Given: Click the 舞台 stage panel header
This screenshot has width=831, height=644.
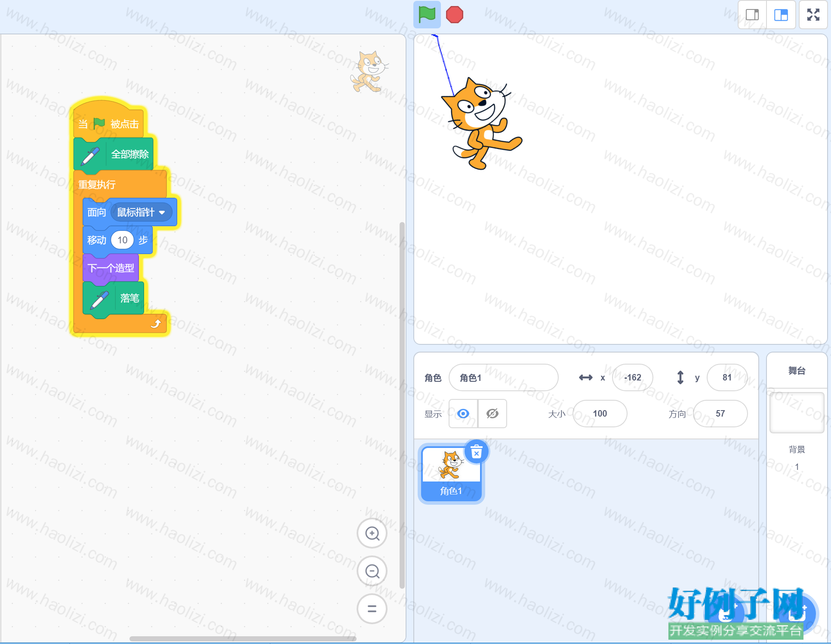Looking at the screenshot, I should pos(797,371).
